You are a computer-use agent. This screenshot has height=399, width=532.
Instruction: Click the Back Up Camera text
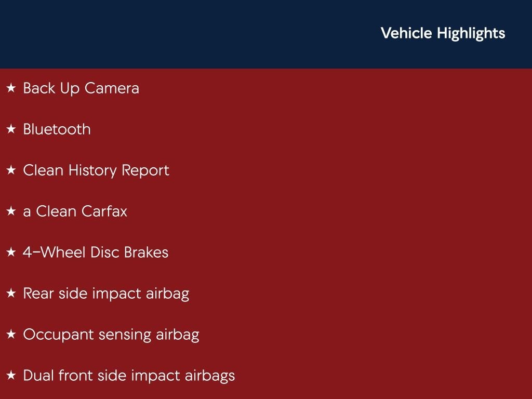pyautogui.click(x=81, y=88)
